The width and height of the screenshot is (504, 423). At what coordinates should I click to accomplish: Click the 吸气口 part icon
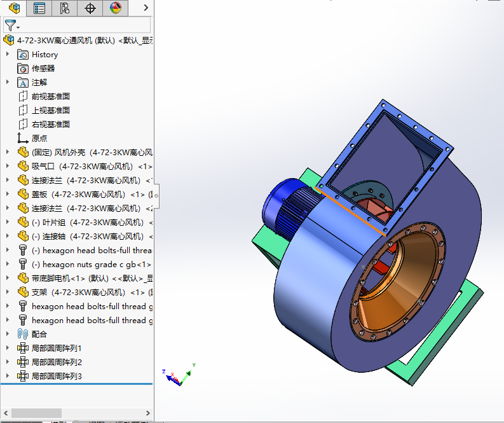point(23,166)
